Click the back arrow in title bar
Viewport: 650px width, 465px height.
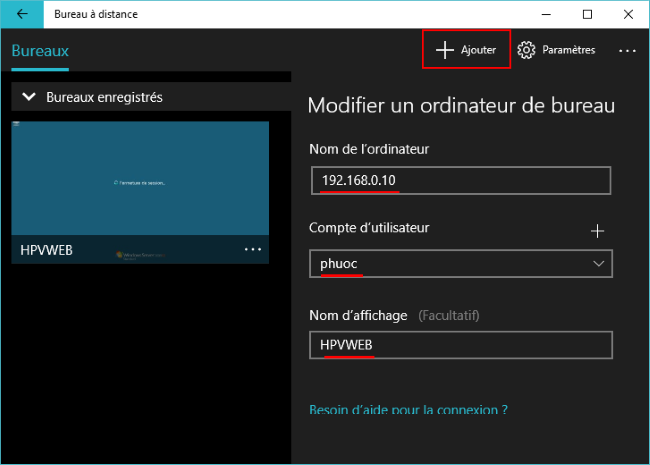click(22, 14)
